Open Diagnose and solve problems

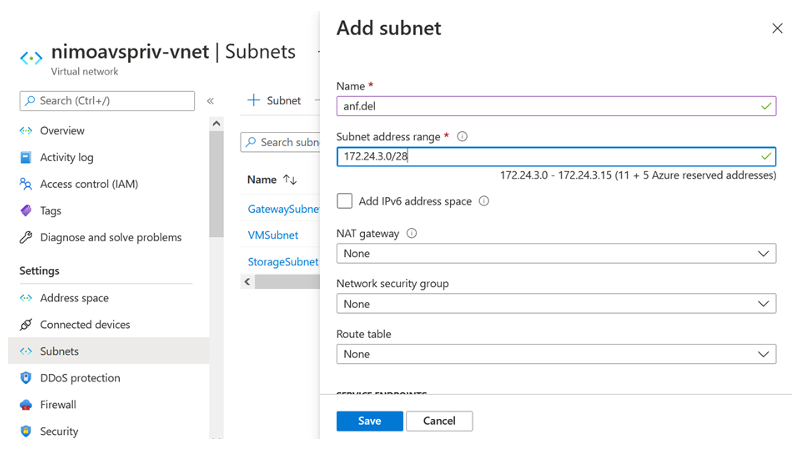[110, 238]
